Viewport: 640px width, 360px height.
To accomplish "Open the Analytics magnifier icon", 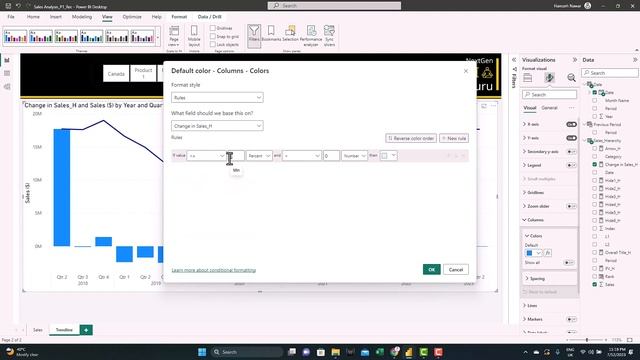I will point(571,78).
